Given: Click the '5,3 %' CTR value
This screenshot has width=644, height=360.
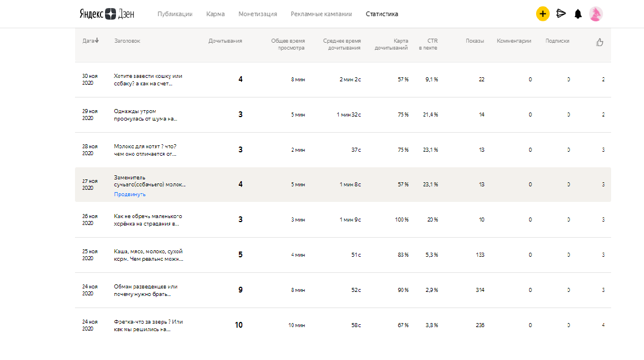Looking at the screenshot, I should point(432,255).
